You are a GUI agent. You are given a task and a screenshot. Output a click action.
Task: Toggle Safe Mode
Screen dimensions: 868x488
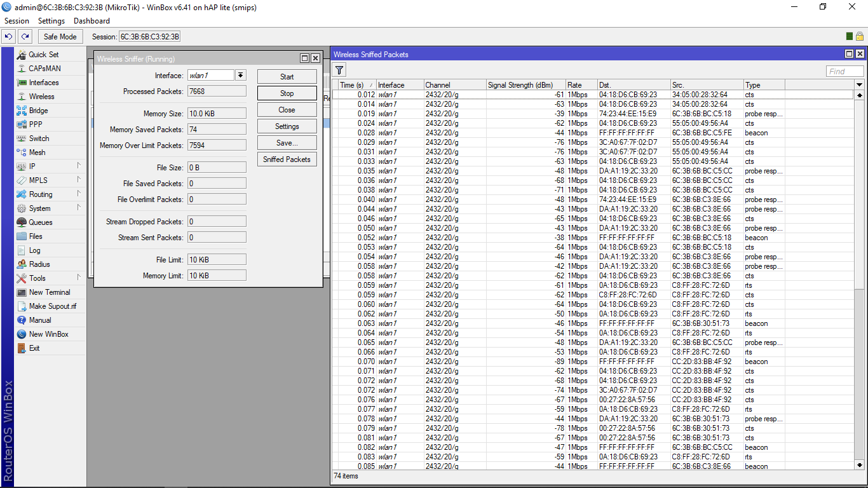click(60, 36)
